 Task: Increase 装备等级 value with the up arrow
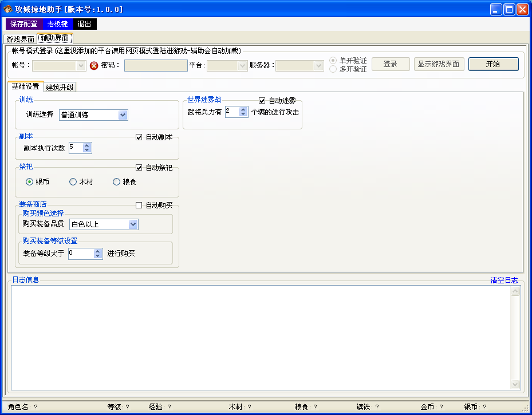click(98, 251)
